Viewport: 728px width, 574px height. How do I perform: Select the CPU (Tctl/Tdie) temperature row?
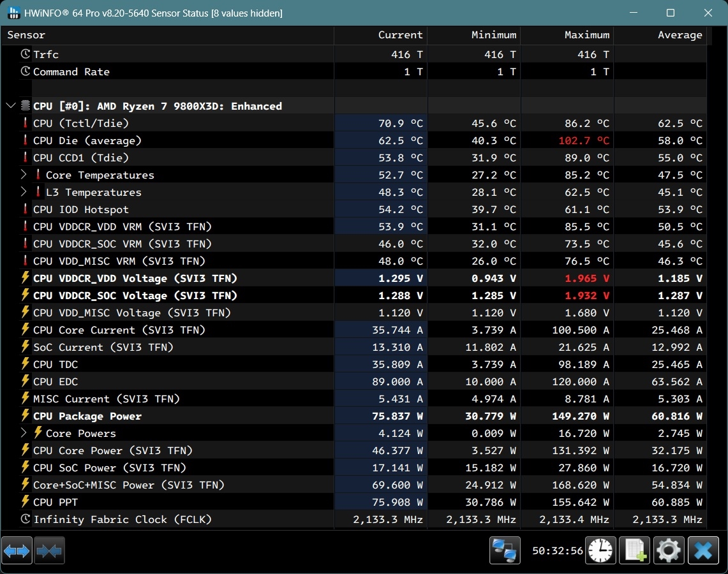(81, 123)
